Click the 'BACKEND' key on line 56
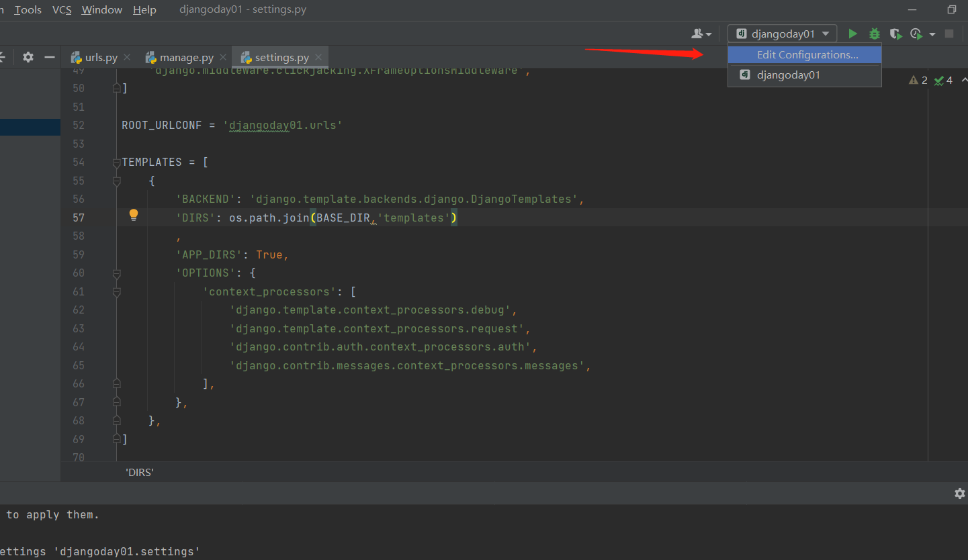Screen dimensions: 968x560 click(206, 199)
